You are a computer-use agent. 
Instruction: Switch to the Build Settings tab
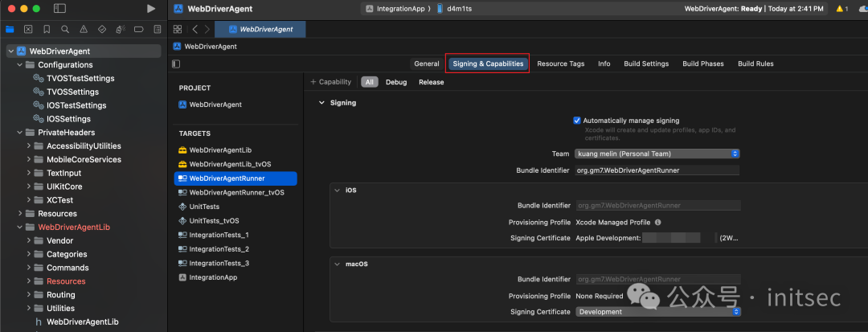(x=646, y=64)
